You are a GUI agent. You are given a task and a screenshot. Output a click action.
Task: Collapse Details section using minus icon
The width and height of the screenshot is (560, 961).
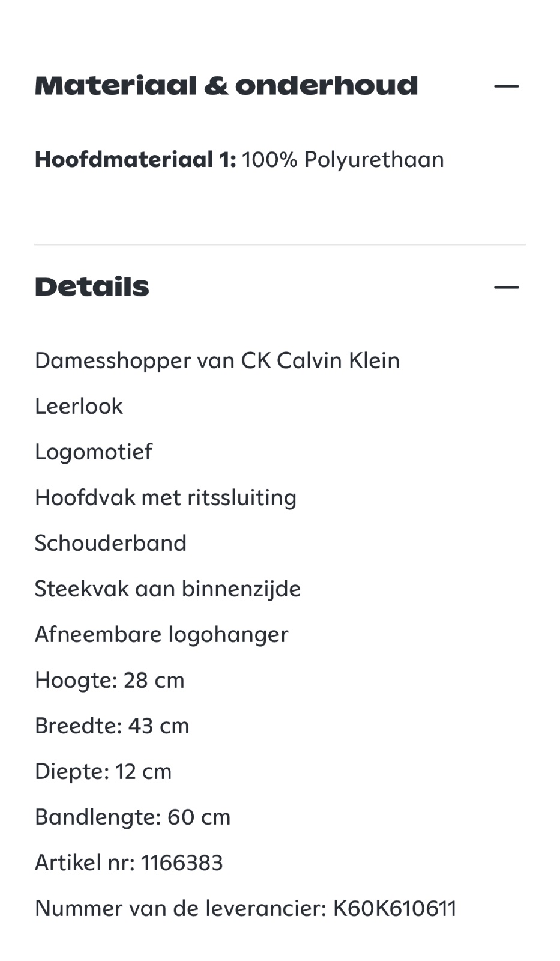506,287
